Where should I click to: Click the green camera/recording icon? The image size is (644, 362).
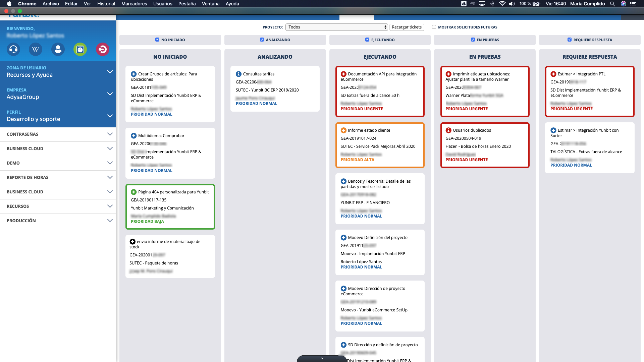coord(79,49)
